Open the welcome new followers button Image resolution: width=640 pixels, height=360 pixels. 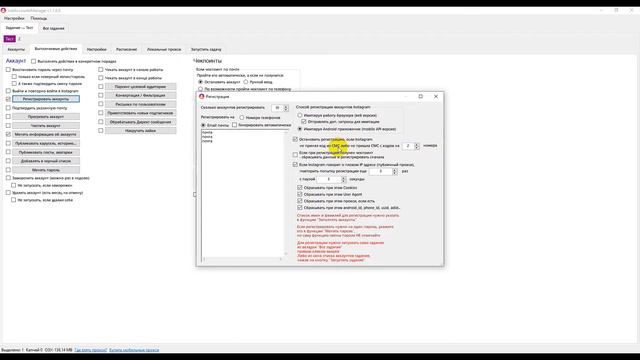click(x=140, y=113)
